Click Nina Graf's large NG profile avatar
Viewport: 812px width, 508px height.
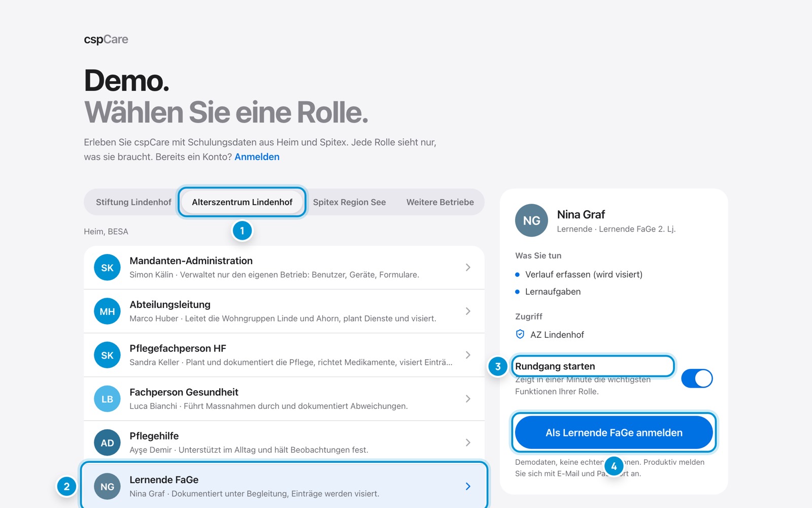pos(531,220)
